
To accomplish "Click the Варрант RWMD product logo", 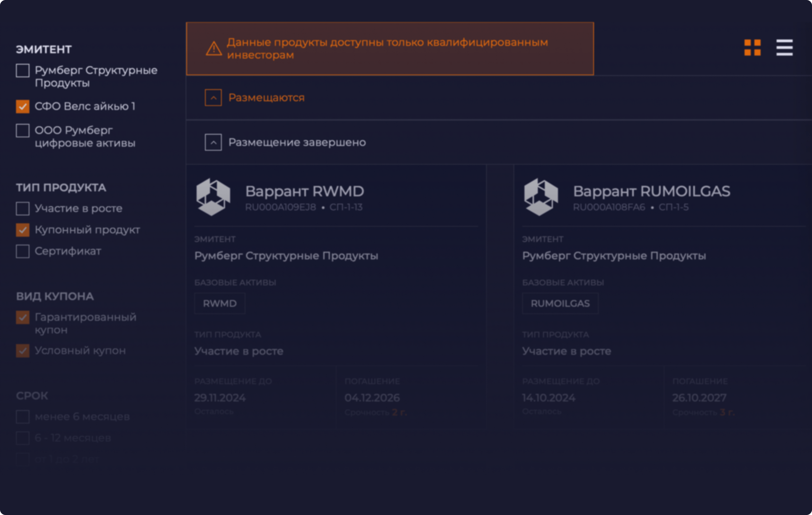I will point(213,197).
